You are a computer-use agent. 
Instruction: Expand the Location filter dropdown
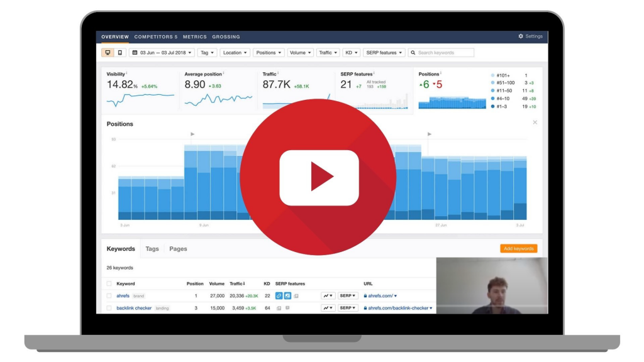click(235, 53)
